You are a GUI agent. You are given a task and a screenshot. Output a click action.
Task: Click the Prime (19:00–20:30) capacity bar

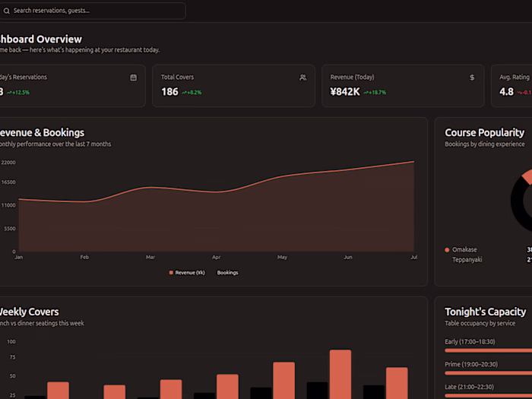pyautogui.click(x=488, y=373)
